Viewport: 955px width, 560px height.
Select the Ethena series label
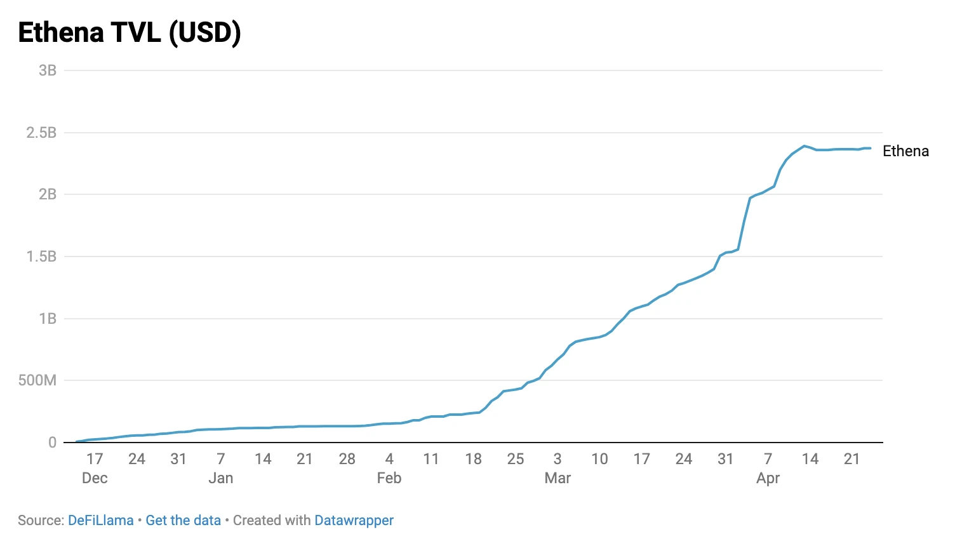click(x=905, y=151)
